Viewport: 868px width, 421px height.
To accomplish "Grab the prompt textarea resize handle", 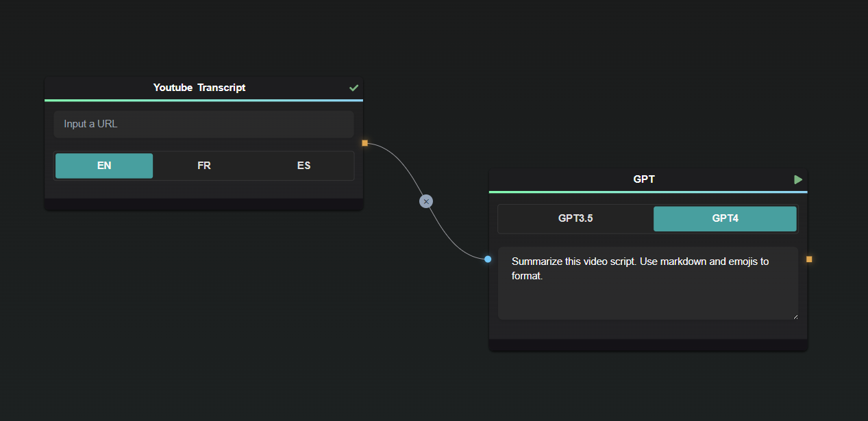I will [795, 316].
